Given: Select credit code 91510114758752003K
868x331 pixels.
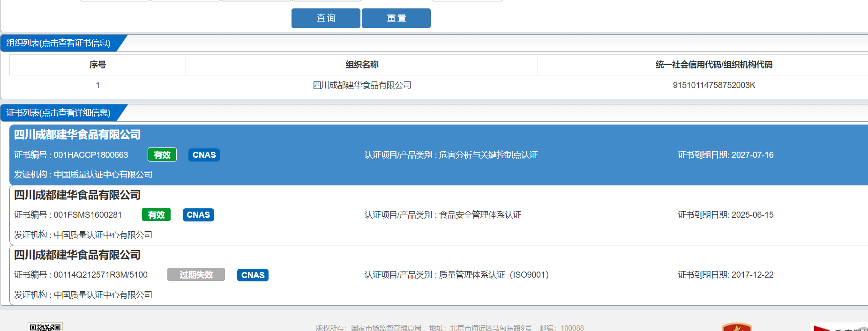Looking at the screenshot, I should click(714, 85).
